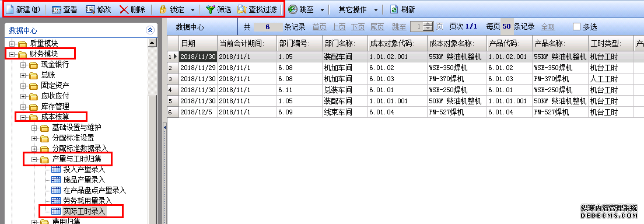Go to 上页 previous page

(x=339, y=27)
